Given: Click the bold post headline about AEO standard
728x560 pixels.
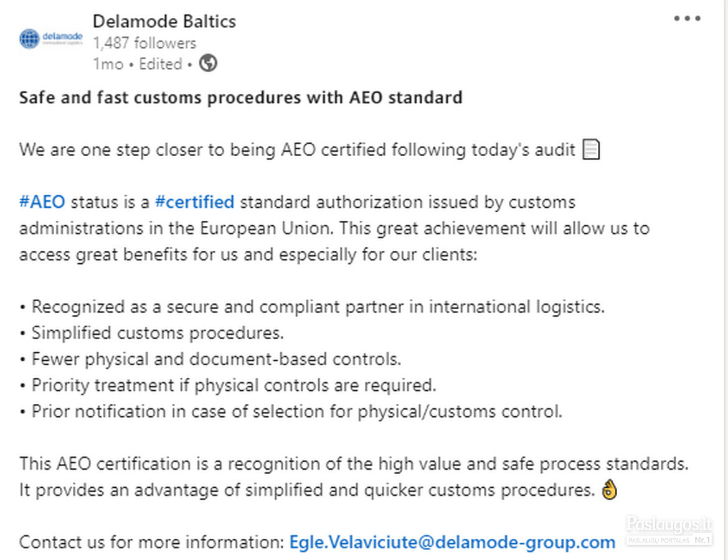Looking at the screenshot, I should (x=241, y=98).
